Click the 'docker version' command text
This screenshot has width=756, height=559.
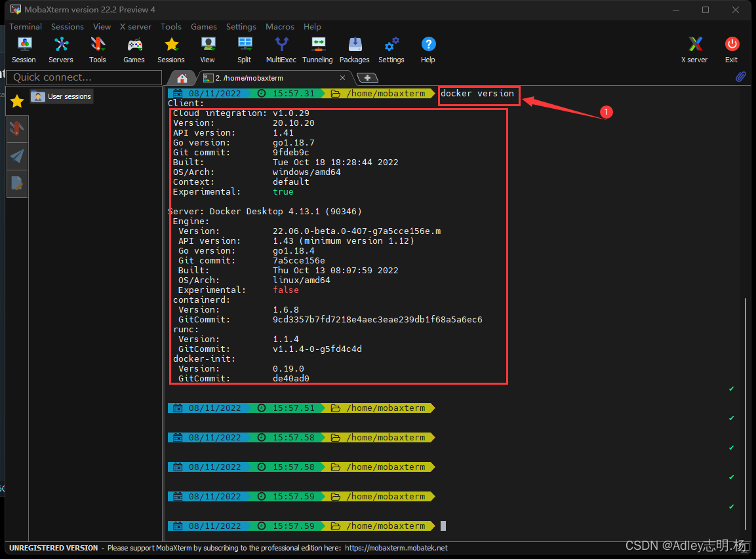click(477, 94)
